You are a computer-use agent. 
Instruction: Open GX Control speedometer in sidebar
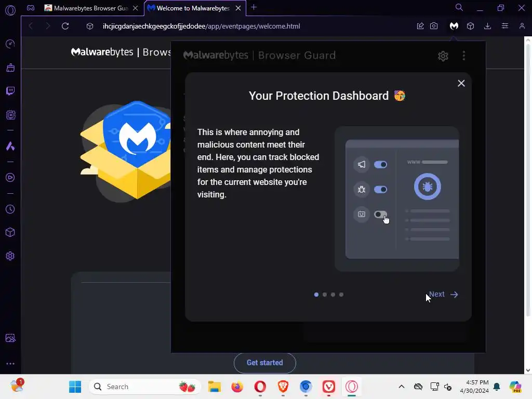point(10,44)
